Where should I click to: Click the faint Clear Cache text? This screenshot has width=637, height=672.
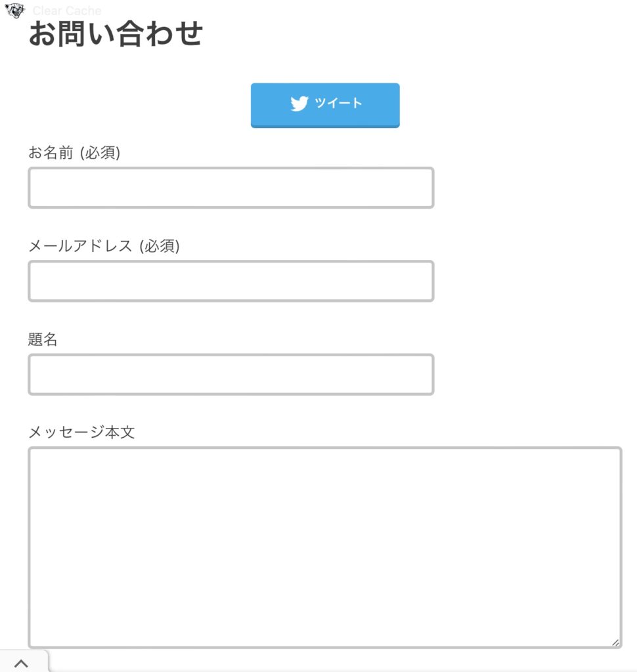67,10
